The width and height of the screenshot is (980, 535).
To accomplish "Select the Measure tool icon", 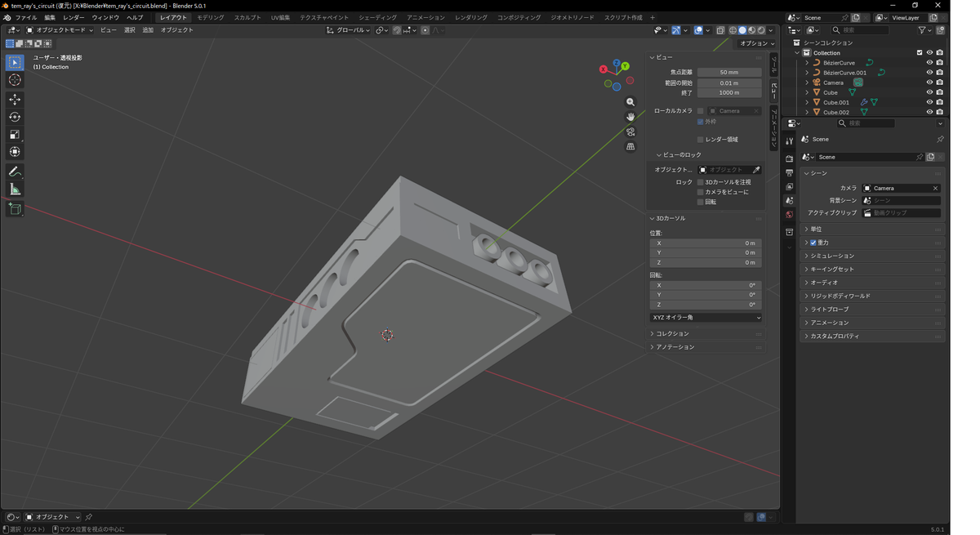I will click(15, 189).
